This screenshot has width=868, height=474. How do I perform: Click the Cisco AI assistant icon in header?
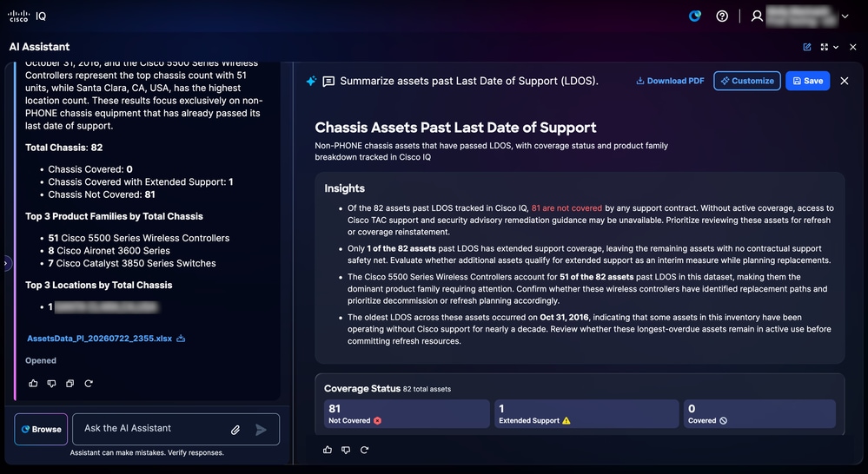(x=695, y=16)
